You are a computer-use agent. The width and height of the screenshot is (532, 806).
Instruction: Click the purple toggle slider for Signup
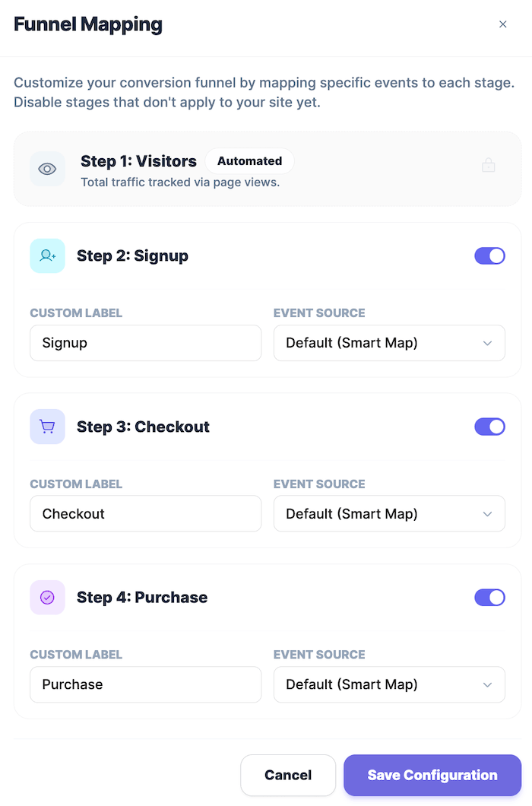point(489,255)
